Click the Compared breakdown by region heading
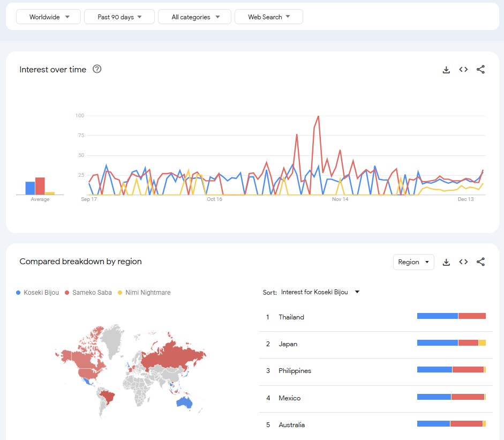 [80, 261]
